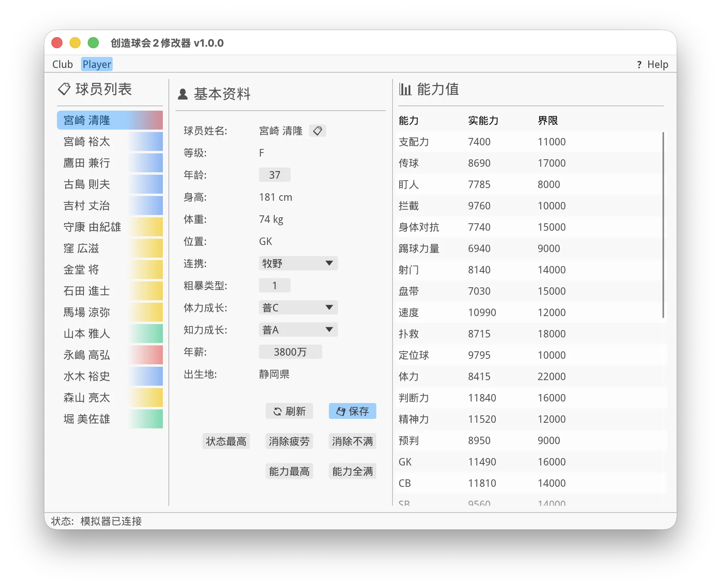
Task: Click the ability table scrollbar
Action: point(663,225)
